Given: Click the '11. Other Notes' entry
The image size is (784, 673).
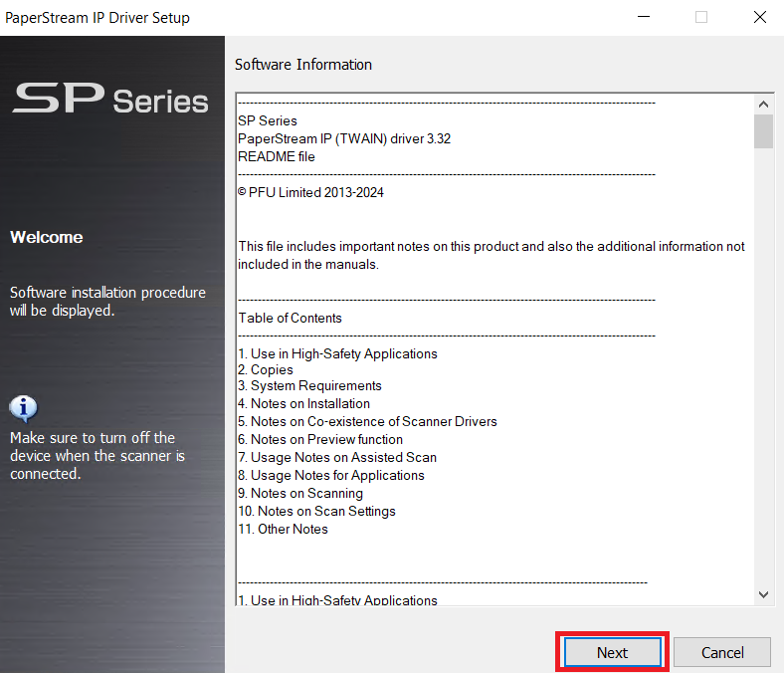Looking at the screenshot, I should pos(283,530).
